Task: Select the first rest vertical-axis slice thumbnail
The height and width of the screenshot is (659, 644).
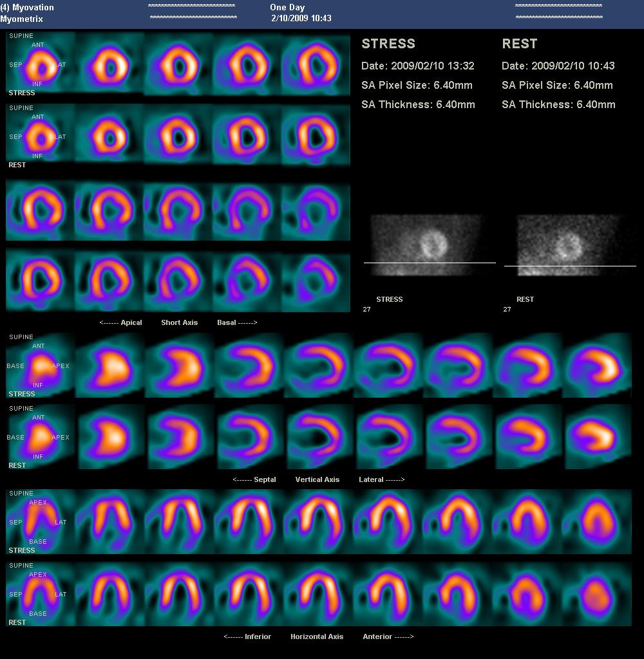Action: [x=40, y=438]
